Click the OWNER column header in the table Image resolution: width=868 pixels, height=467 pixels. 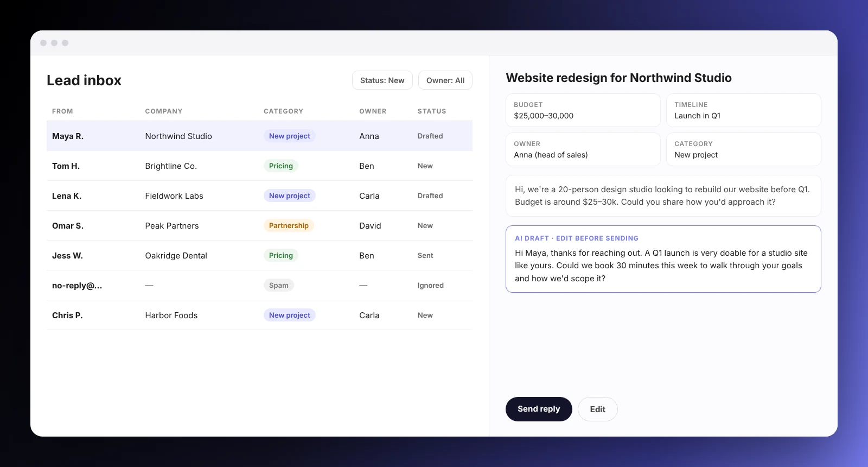tap(373, 111)
